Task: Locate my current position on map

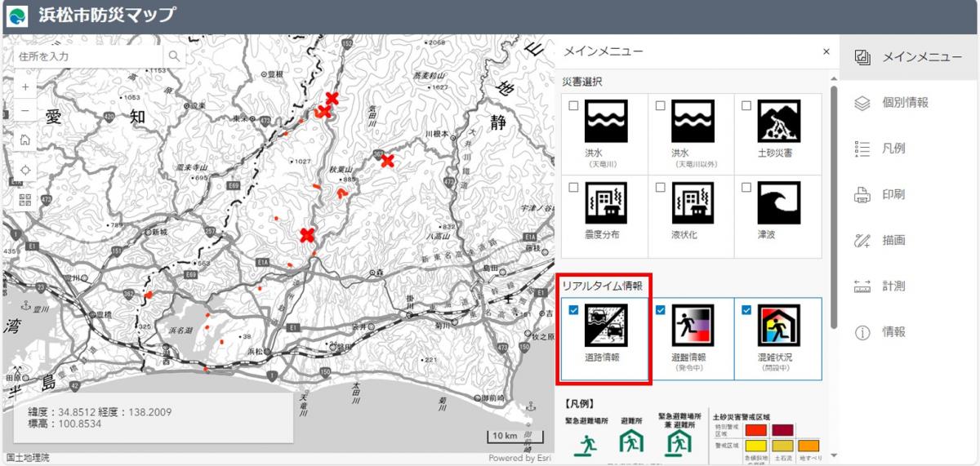Action: click(x=25, y=170)
